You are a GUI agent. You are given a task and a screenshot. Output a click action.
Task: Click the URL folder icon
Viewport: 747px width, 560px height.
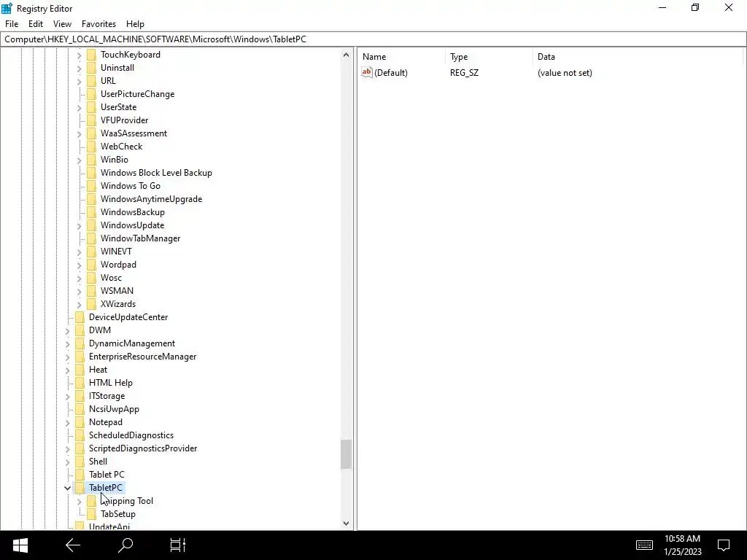tap(91, 81)
